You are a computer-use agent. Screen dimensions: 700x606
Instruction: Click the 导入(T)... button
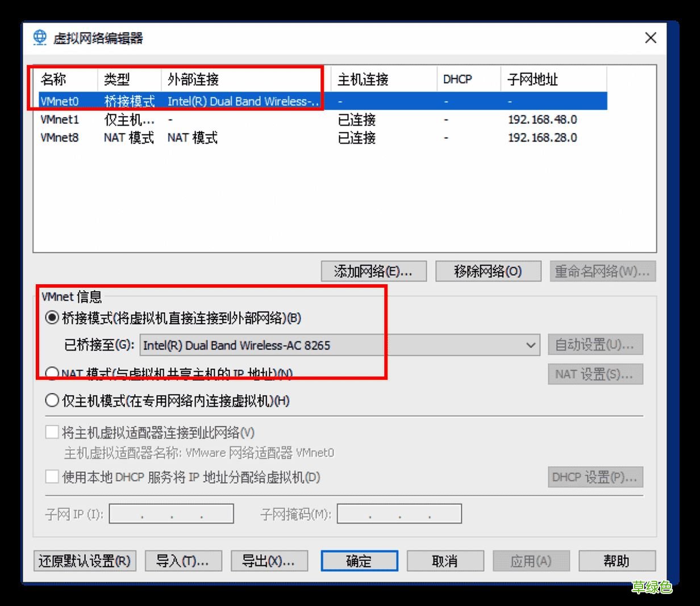[183, 561]
